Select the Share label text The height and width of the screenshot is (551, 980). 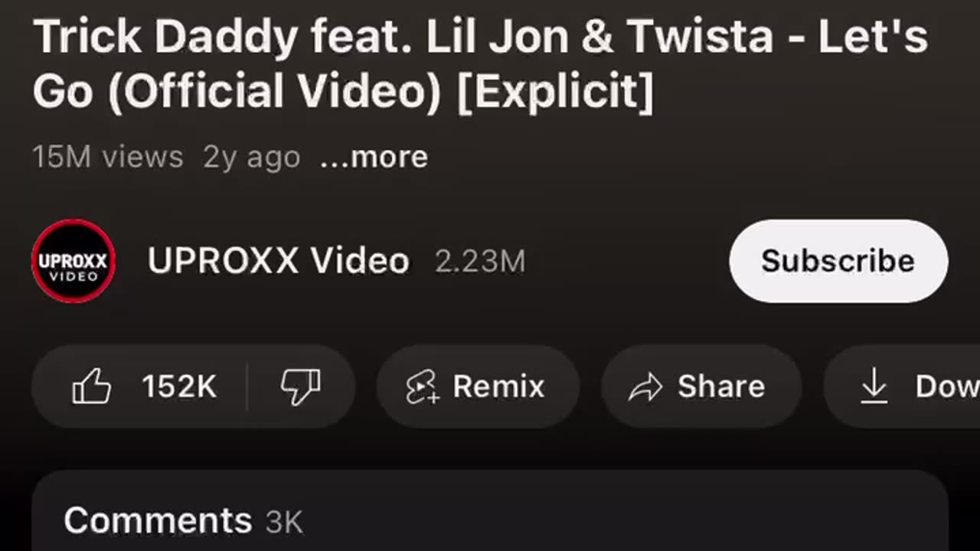pos(721,386)
